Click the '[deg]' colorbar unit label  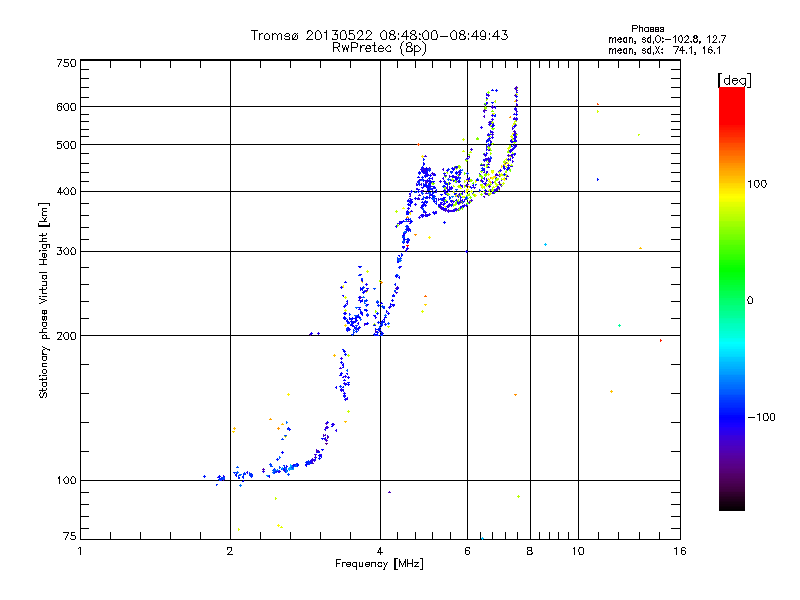pos(734,80)
